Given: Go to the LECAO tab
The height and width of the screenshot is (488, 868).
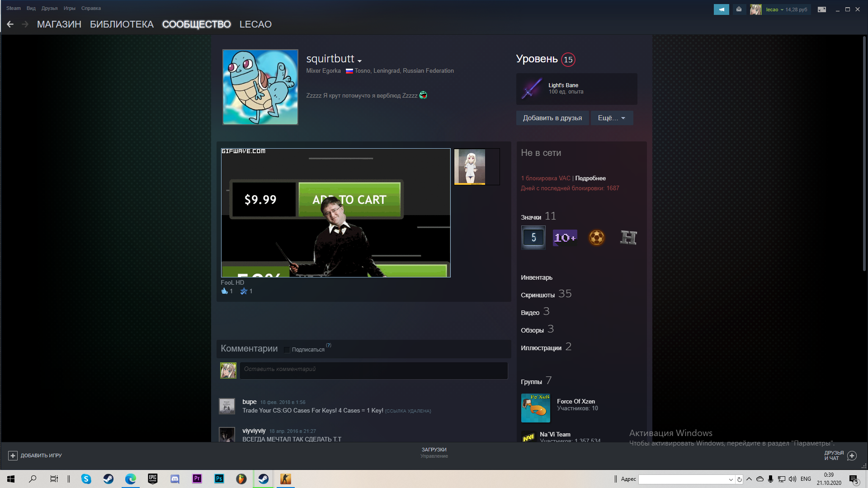Looking at the screenshot, I should click(x=255, y=24).
